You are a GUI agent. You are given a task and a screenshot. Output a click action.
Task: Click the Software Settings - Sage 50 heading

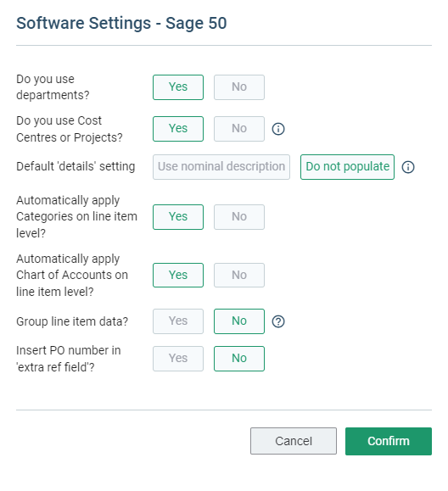click(x=121, y=23)
